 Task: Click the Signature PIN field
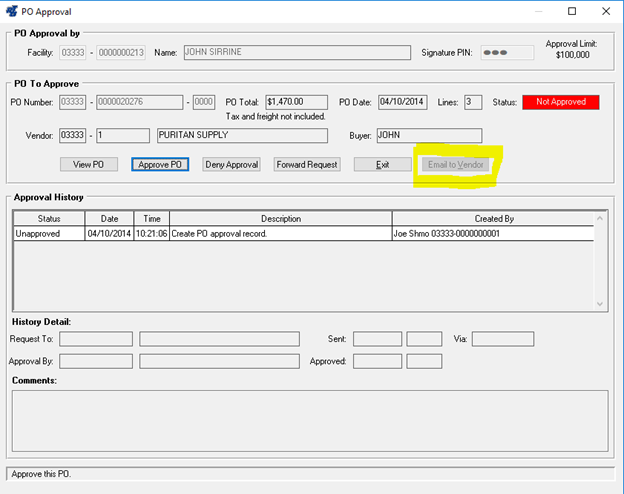[x=507, y=53]
